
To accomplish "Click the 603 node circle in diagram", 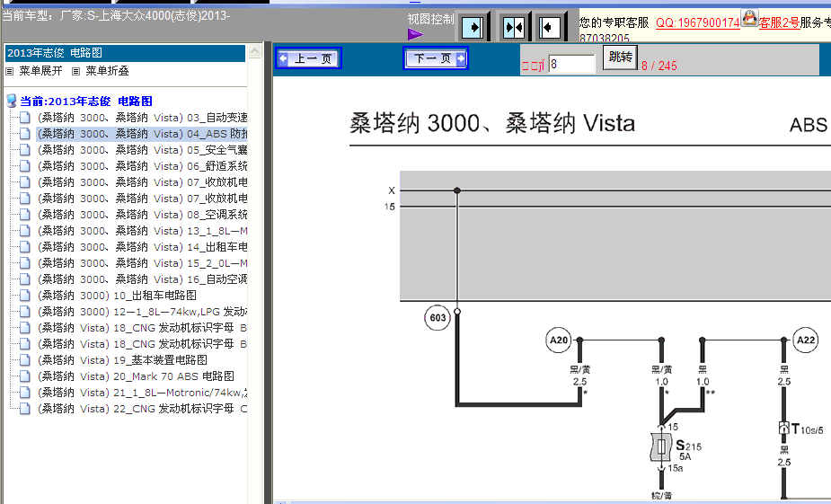I will point(438,317).
